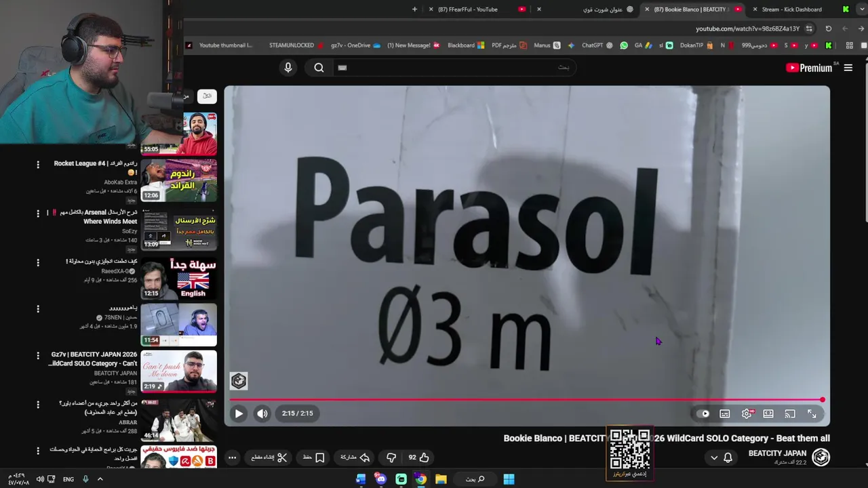The image size is (868, 488).
Task: Open the Rocket League #4 video thumbnail
Action: pyautogui.click(x=179, y=180)
